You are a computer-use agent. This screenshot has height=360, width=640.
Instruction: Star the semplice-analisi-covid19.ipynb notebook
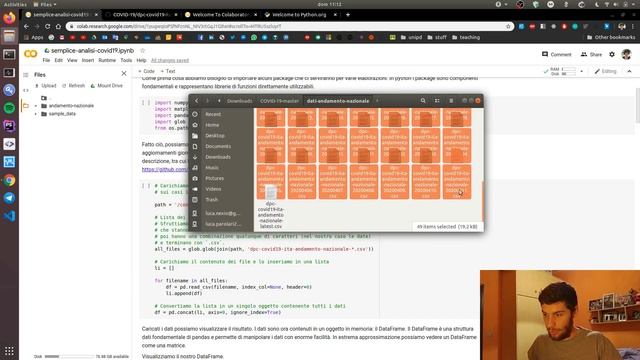(142, 51)
